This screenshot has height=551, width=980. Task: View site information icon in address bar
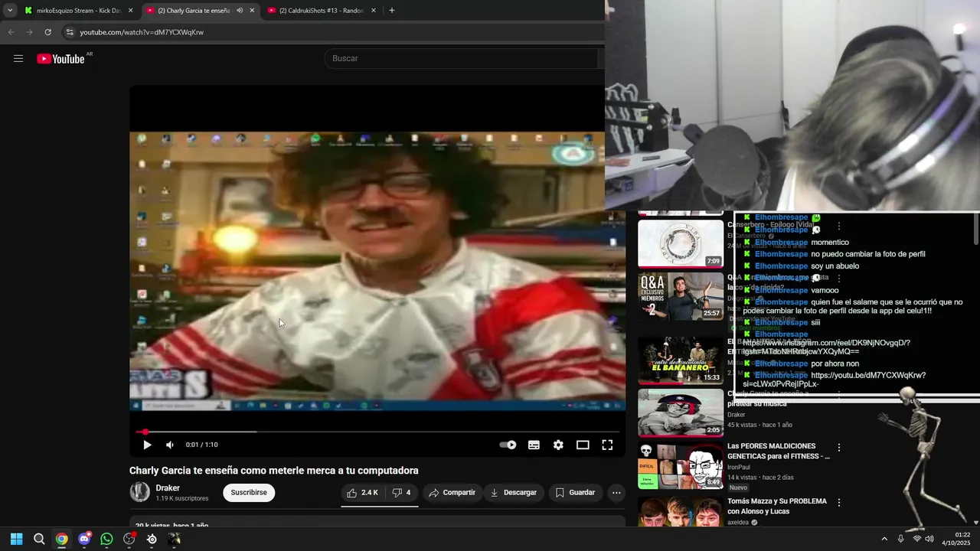(x=70, y=32)
